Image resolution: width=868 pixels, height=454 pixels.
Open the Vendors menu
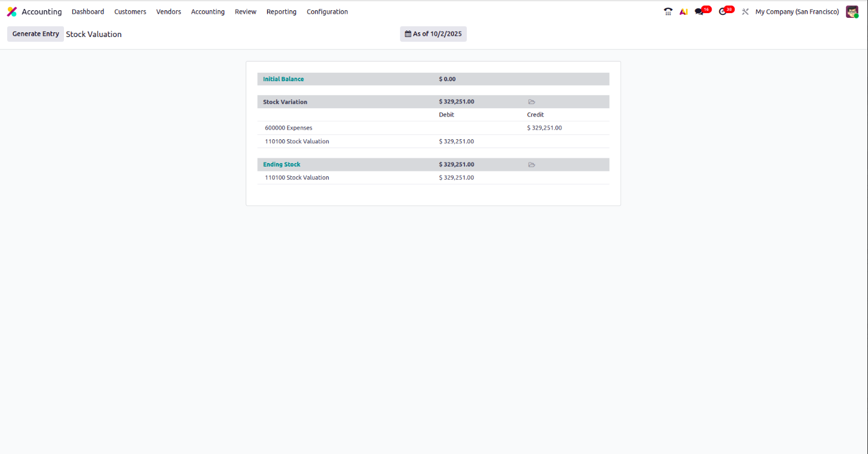pos(169,12)
